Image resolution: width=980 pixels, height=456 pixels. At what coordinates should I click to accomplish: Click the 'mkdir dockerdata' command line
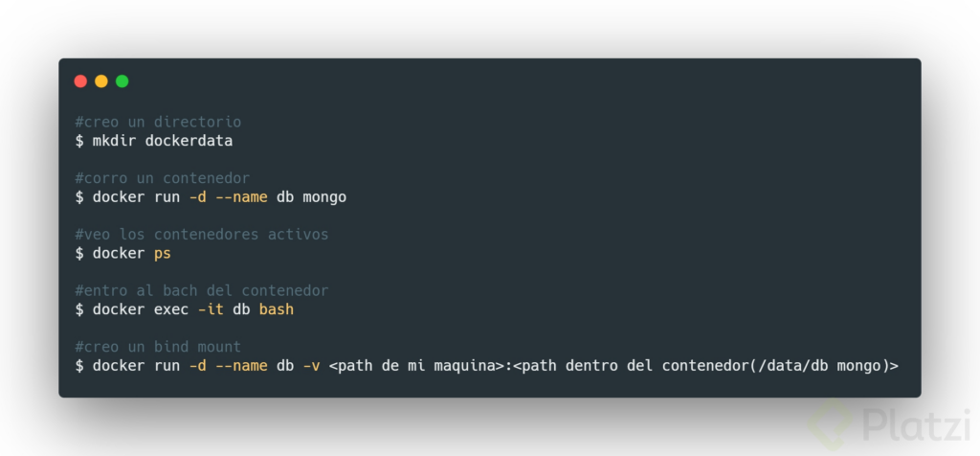point(154,141)
